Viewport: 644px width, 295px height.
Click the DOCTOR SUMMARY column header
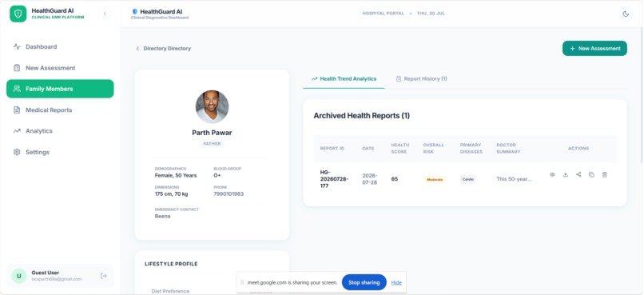pyautogui.click(x=508, y=149)
